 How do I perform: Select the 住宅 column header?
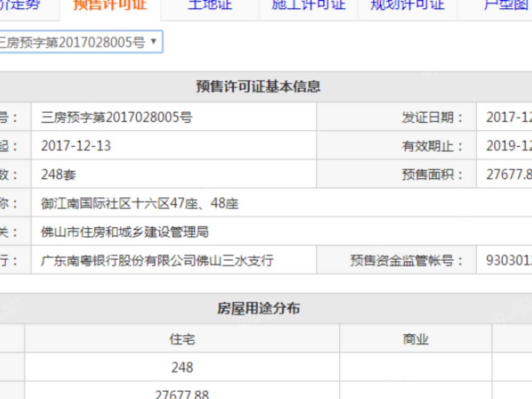(182, 339)
